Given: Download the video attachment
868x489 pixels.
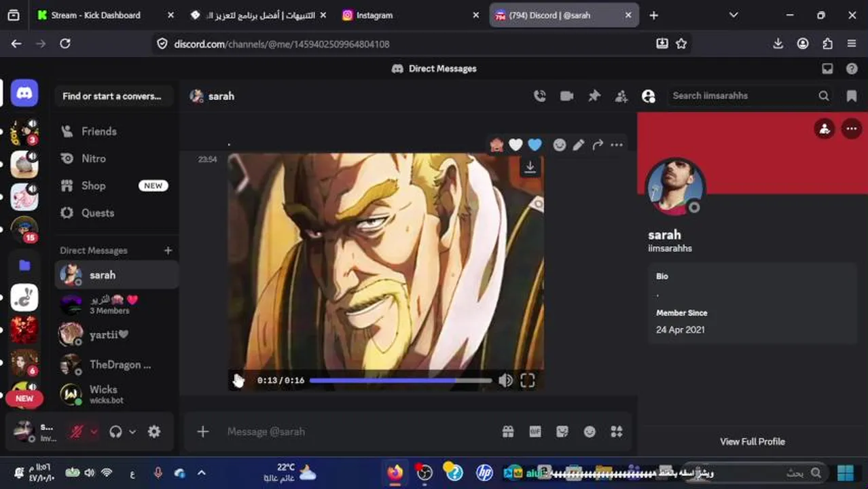Looking at the screenshot, I should [x=530, y=167].
